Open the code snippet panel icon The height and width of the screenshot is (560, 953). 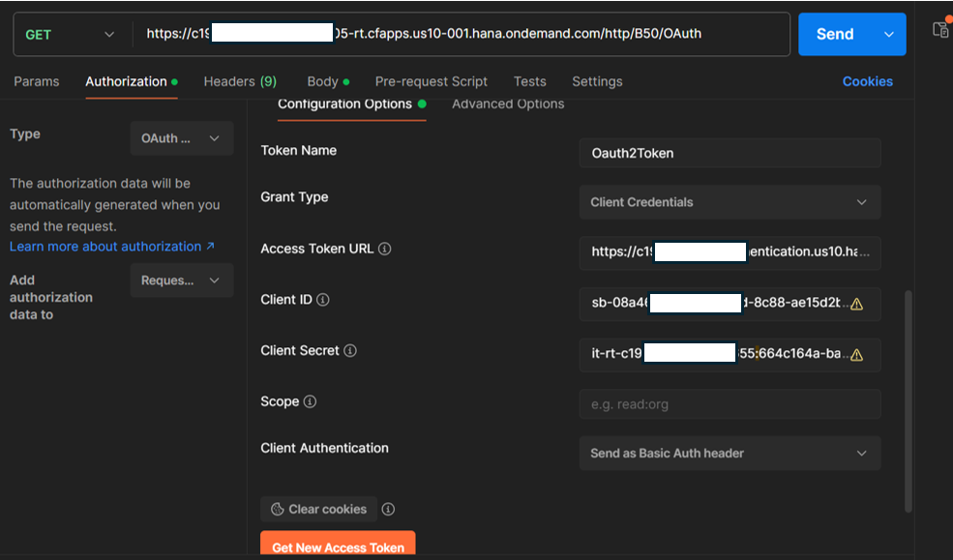940,29
